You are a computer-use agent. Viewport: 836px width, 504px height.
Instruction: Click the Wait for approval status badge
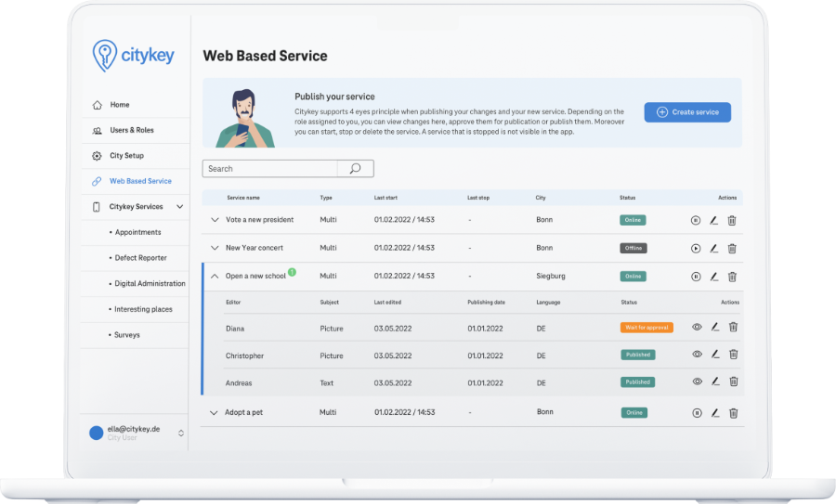[647, 328]
